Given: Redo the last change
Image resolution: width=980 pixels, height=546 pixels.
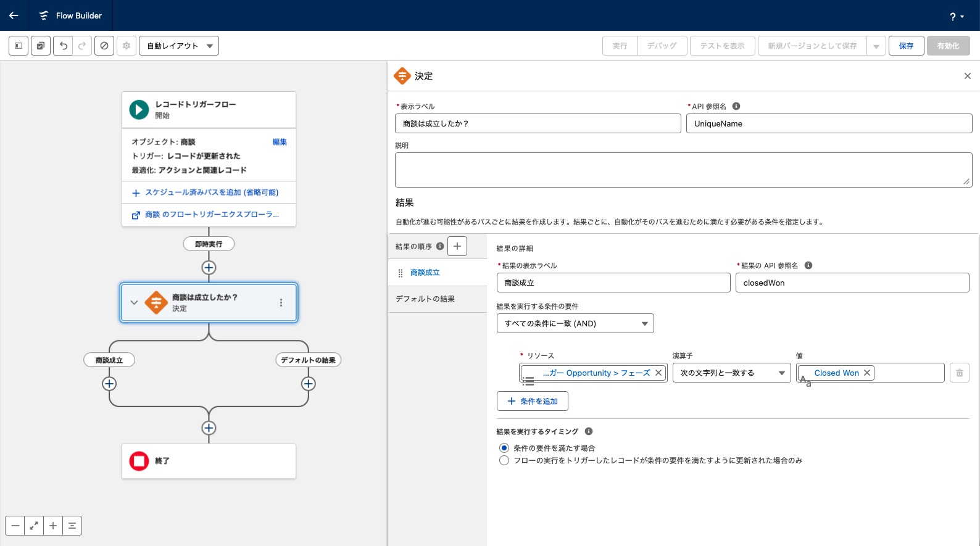Looking at the screenshot, I should (82, 46).
